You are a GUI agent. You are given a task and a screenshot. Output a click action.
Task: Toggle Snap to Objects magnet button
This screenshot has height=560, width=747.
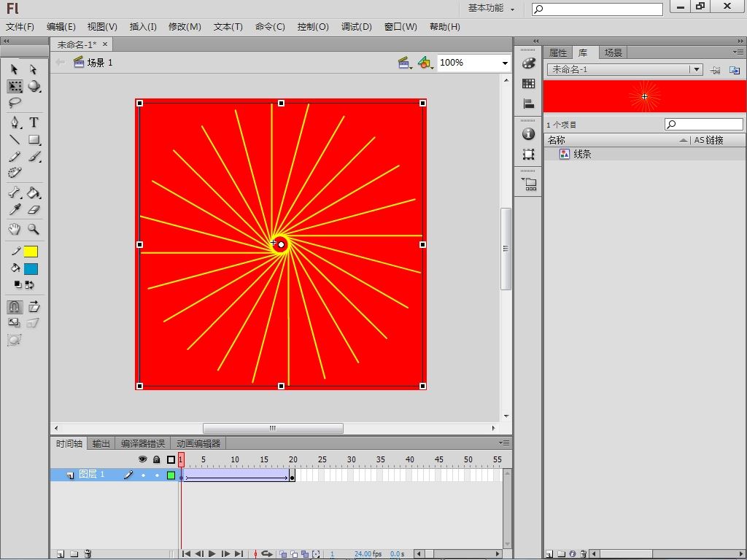[x=15, y=307]
